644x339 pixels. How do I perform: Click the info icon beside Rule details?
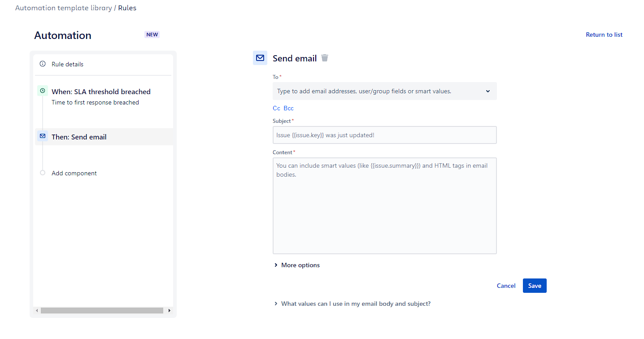pyautogui.click(x=43, y=64)
